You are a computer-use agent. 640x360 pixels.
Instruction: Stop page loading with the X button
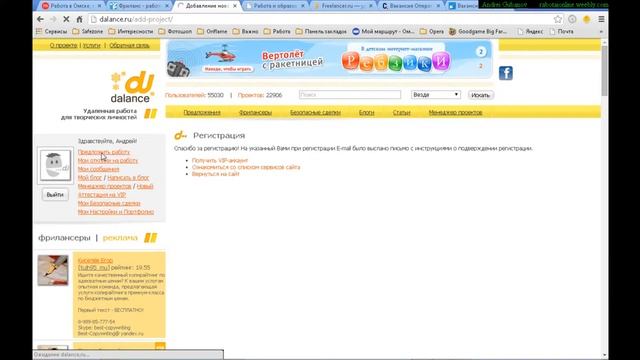coord(66,19)
